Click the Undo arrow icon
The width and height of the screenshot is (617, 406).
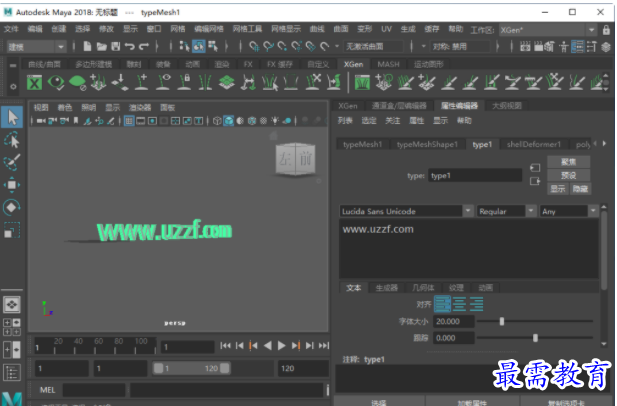click(x=129, y=46)
